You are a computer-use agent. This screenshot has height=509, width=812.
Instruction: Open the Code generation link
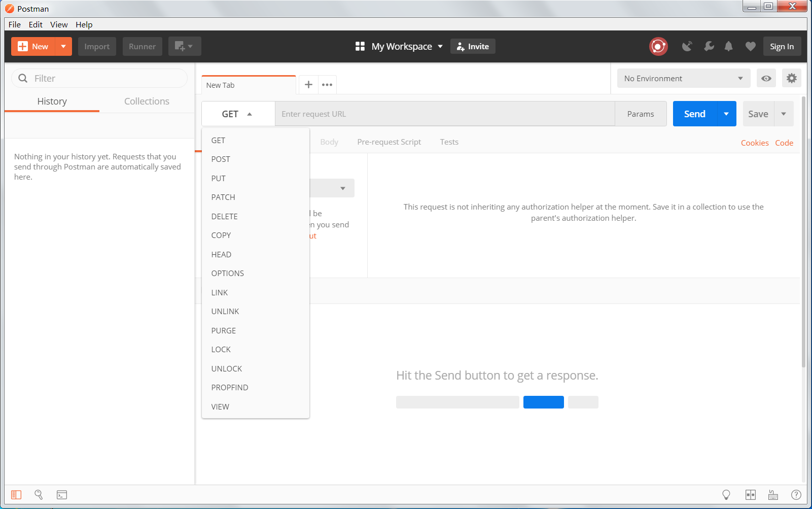(x=784, y=143)
